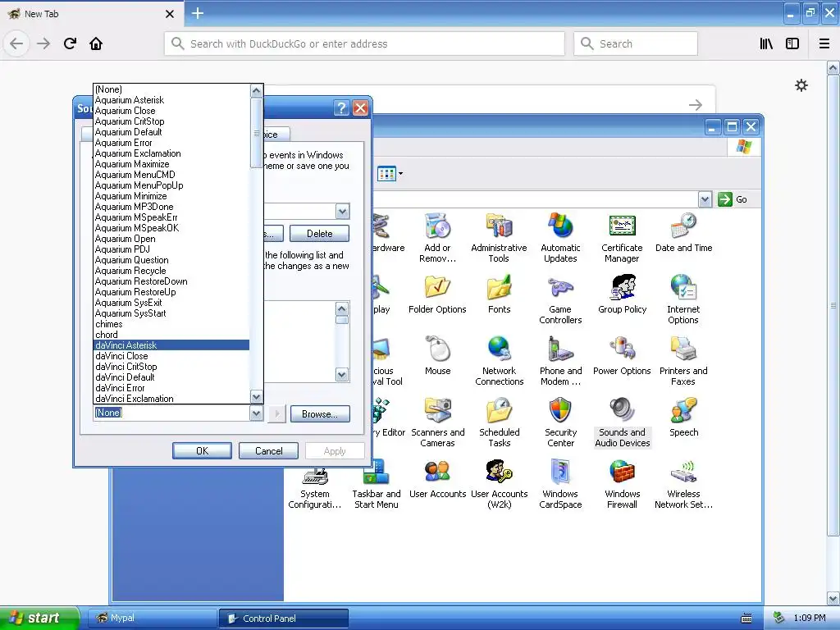
Task: Open a new browser tab with plus
Action: [198, 13]
